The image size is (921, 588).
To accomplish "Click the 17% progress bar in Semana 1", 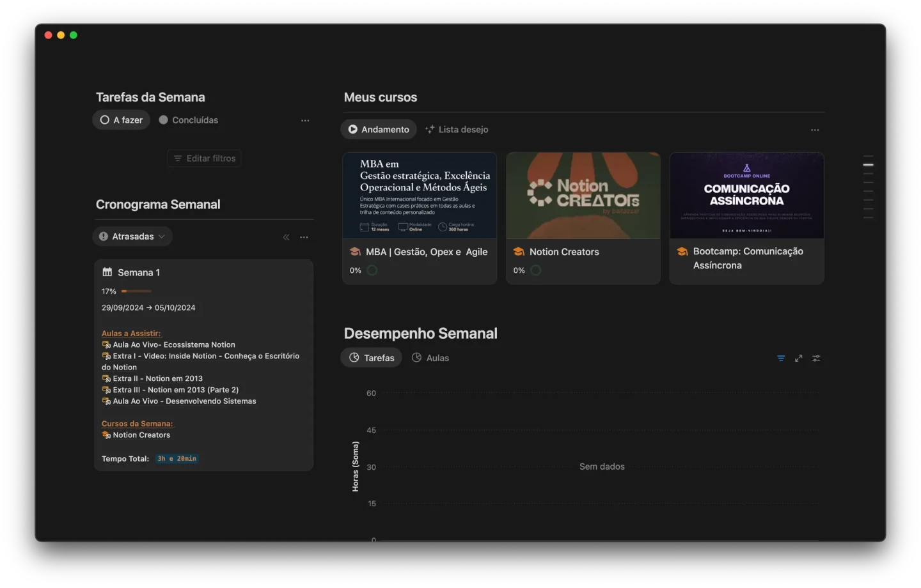I will (x=136, y=291).
